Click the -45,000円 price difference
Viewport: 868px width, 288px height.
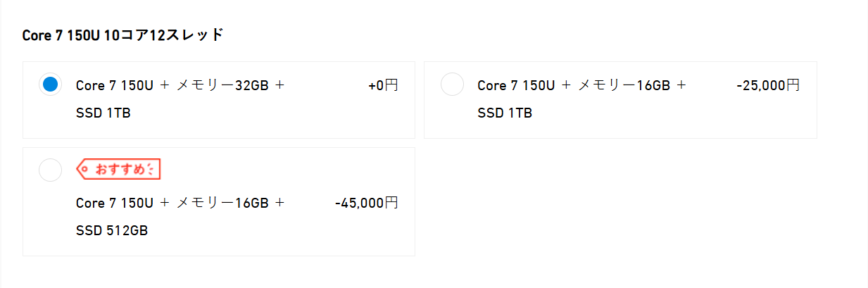(x=366, y=203)
